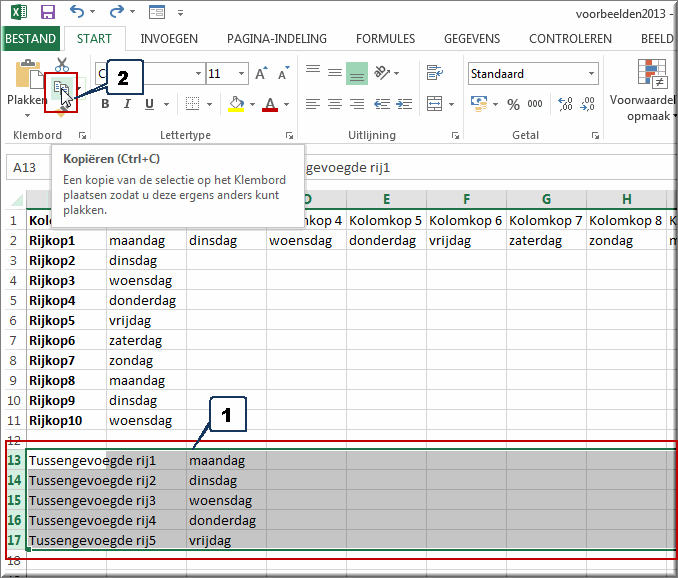Click the wrap text icon in Uitlijning
The height and width of the screenshot is (578, 678).
pyautogui.click(x=434, y=73)
